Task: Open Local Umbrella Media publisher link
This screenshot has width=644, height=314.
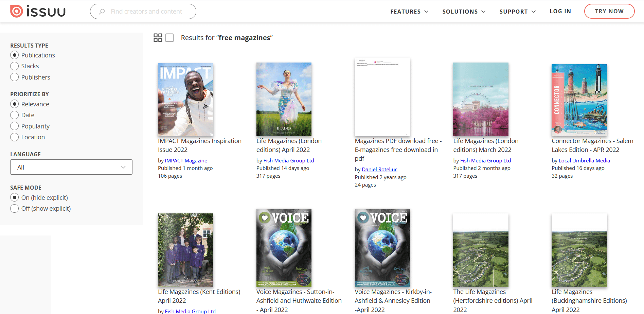Action: pyautogui.click(x=584, y=160)
